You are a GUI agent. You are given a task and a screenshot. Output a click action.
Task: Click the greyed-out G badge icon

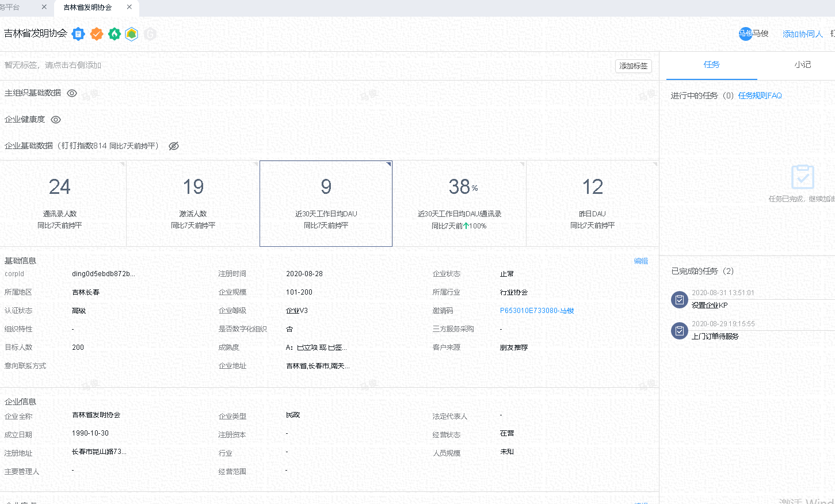(x=150, y=34)
